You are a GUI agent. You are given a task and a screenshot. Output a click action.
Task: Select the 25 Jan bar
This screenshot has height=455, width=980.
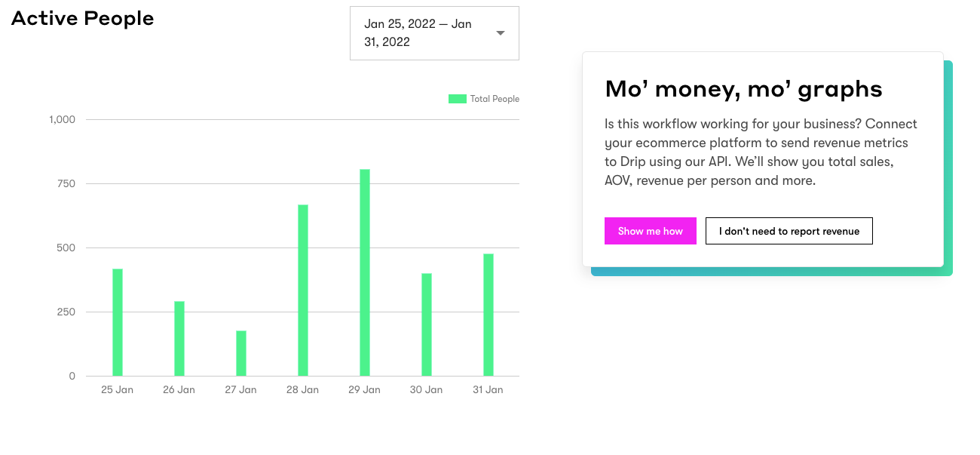click(x=118, y=322)
